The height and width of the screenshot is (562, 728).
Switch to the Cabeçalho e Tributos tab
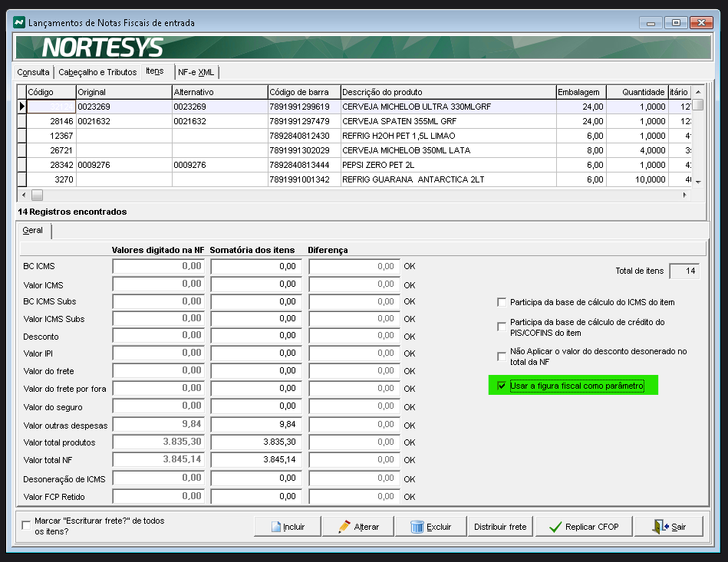97,72
